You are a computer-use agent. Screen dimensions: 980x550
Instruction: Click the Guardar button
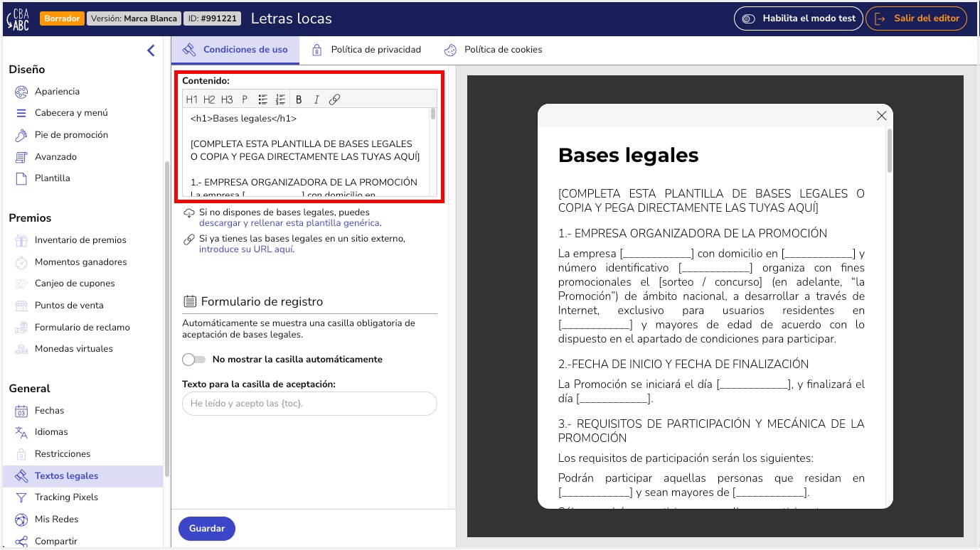click(207, 529)
